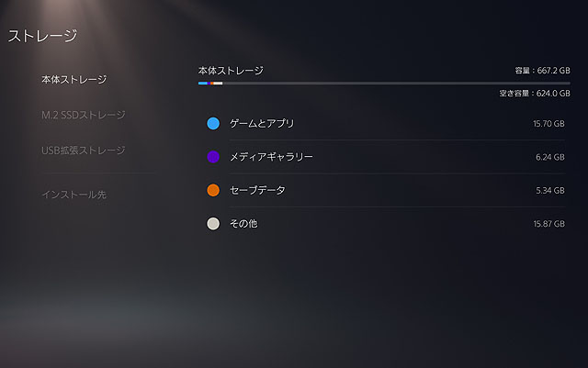Switch to M.2 SSDストレージ in sidebar

click(83, 115)
